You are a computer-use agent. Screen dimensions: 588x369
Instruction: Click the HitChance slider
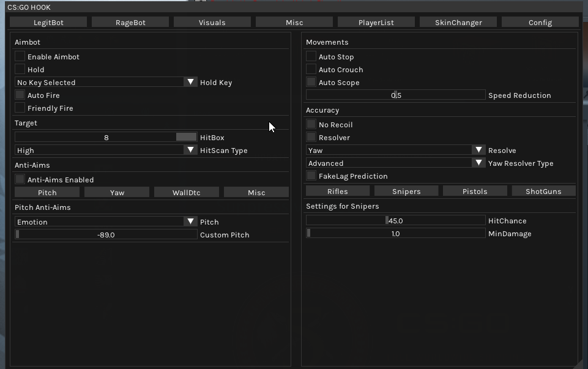click(x=395, y=220)
